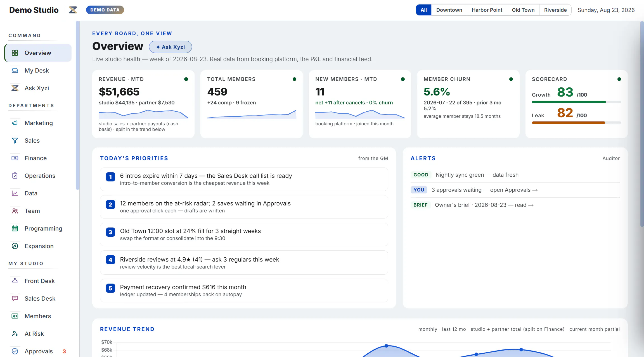This screenshot has width=644, height=357.
Task: Click the Programming calendar icon
Action: [15, 228]
